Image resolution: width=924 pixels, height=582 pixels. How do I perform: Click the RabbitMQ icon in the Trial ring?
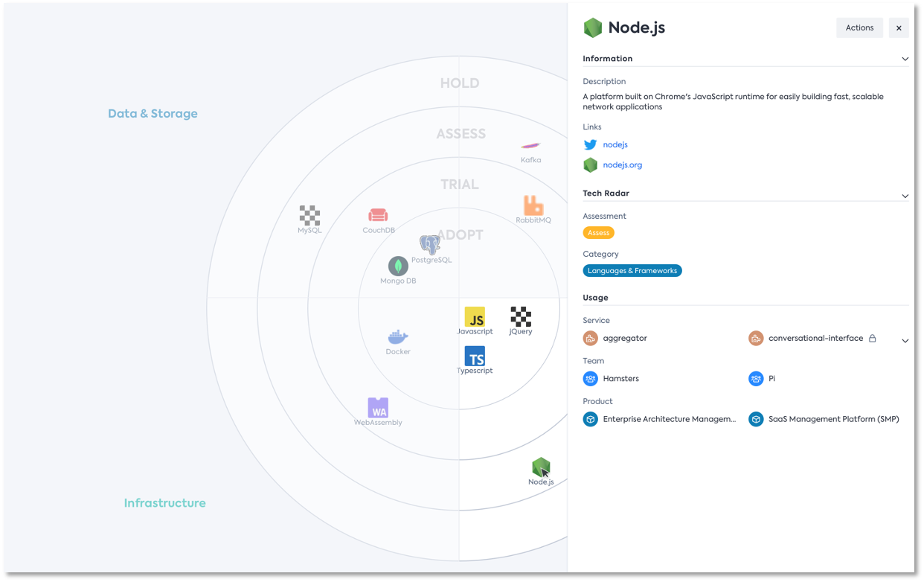[533, 205]
